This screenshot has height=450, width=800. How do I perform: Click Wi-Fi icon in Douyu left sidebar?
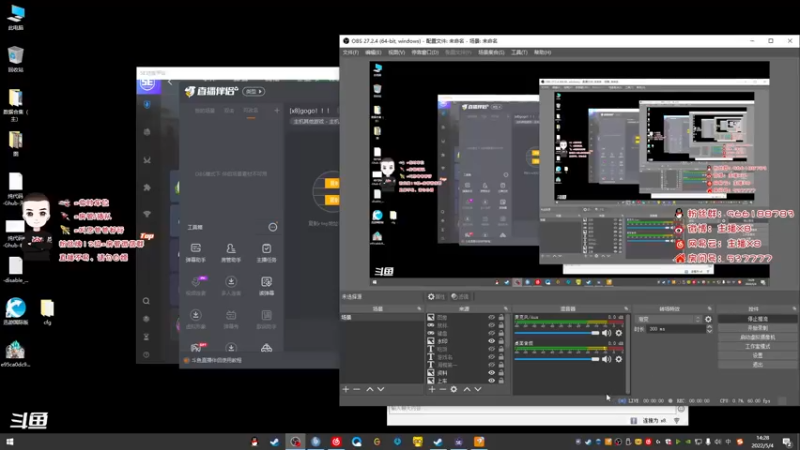tap(147, 214)
